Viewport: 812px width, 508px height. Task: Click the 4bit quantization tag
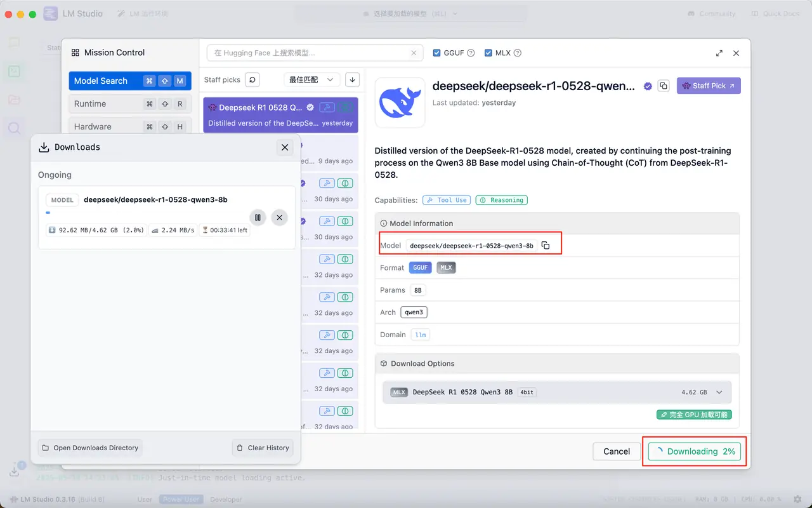click(x=527, y=392)
